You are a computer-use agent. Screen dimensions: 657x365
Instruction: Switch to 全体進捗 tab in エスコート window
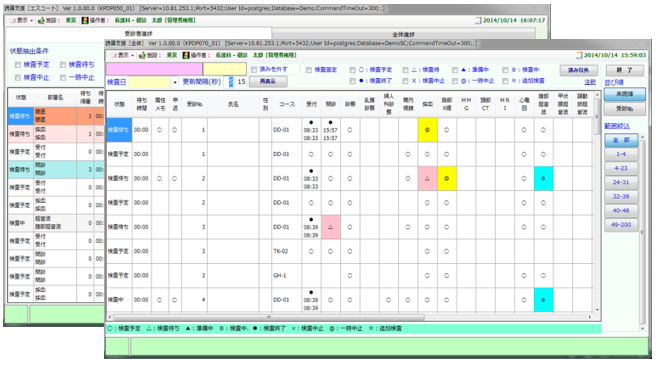coord(404,34)
